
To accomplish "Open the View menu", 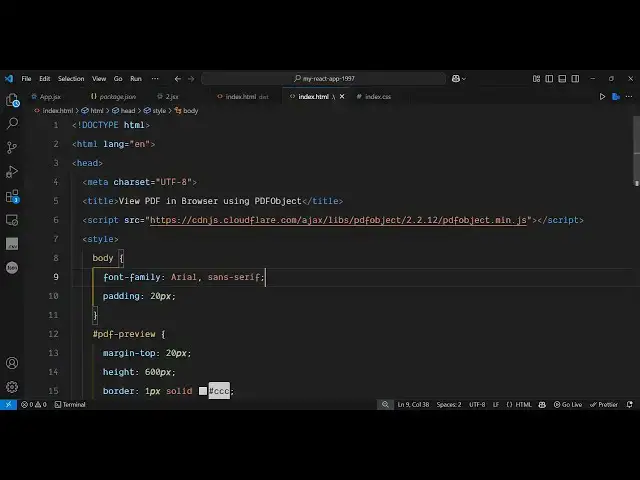I will click(99, 78).
